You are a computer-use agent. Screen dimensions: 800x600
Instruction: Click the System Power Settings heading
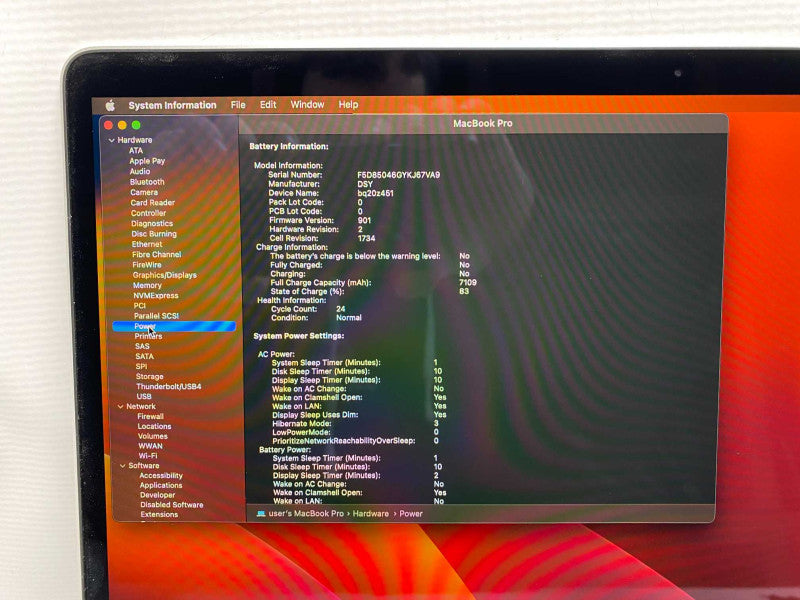pyautogui.click(x=299, y=336)
